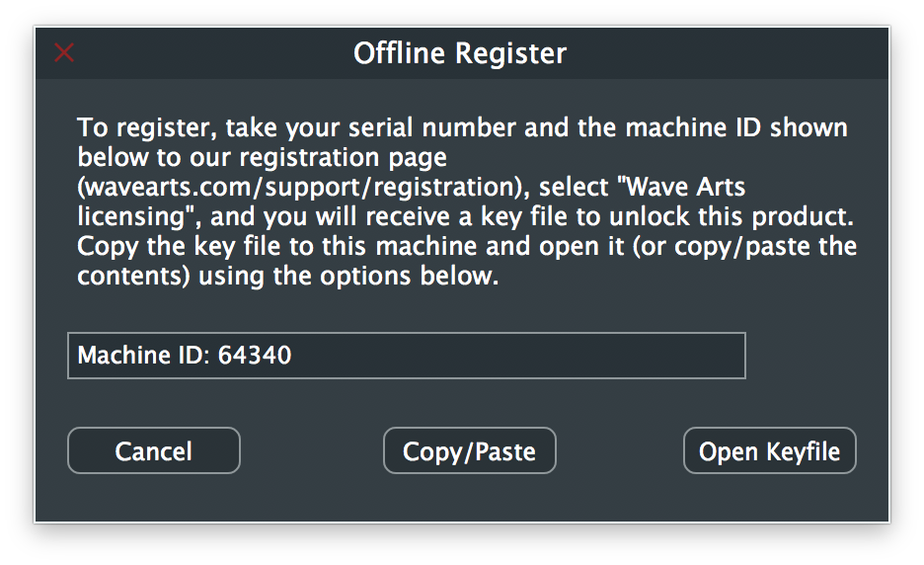This screenshot has height=565, width=924.
Task: Click the text "below to our registration page"
Action: coord(262,158)
